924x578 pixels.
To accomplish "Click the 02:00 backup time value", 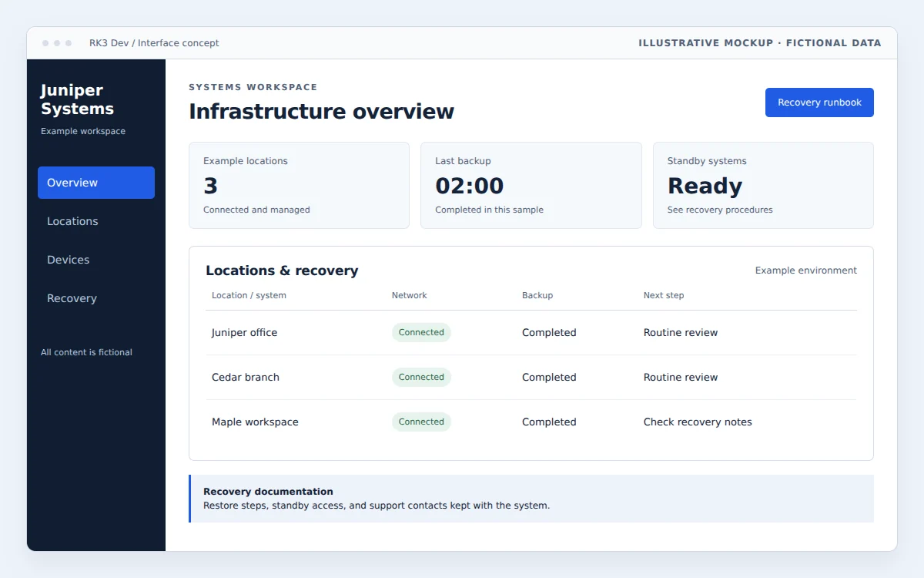I will click(470, 186).
